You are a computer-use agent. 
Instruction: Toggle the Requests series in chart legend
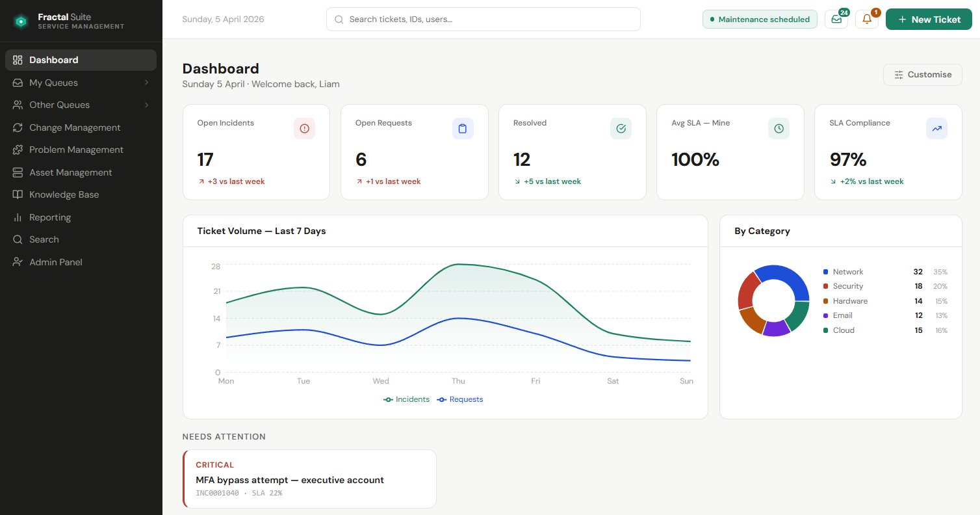tap(460, 399)
